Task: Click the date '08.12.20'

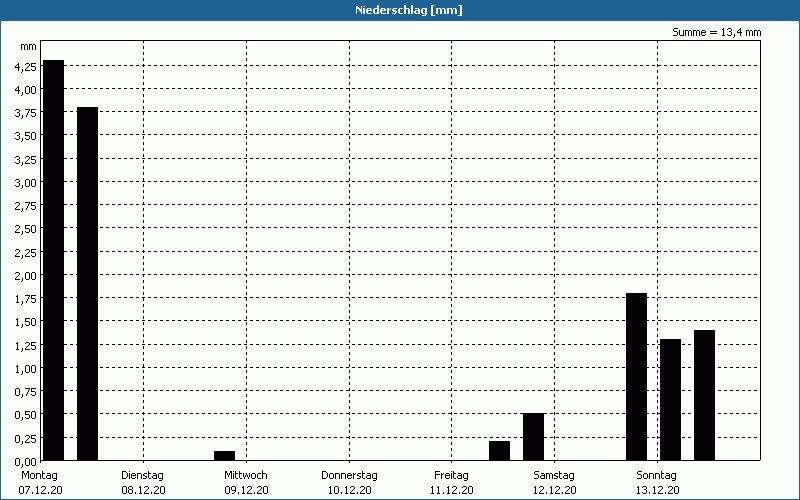Action: [143, 490]
